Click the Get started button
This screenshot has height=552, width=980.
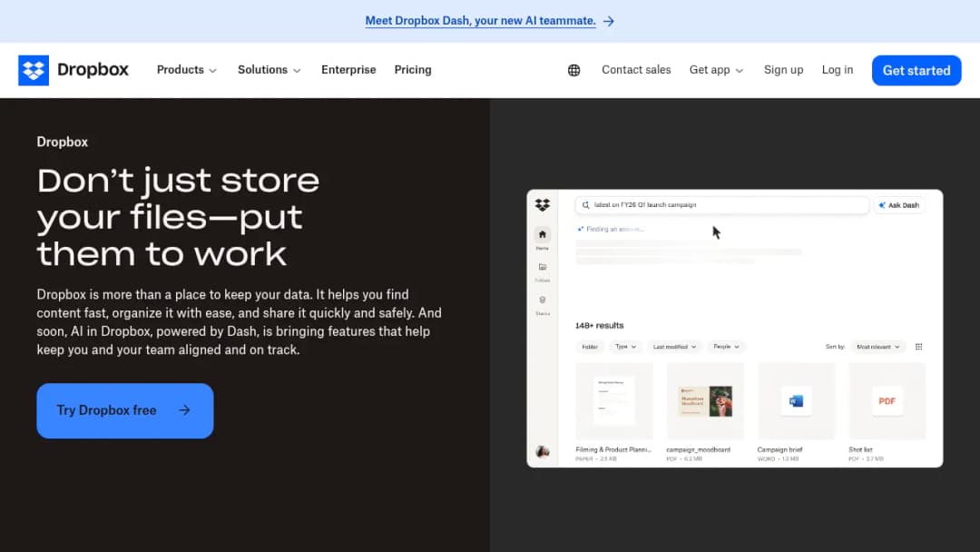tap(916, 71)
